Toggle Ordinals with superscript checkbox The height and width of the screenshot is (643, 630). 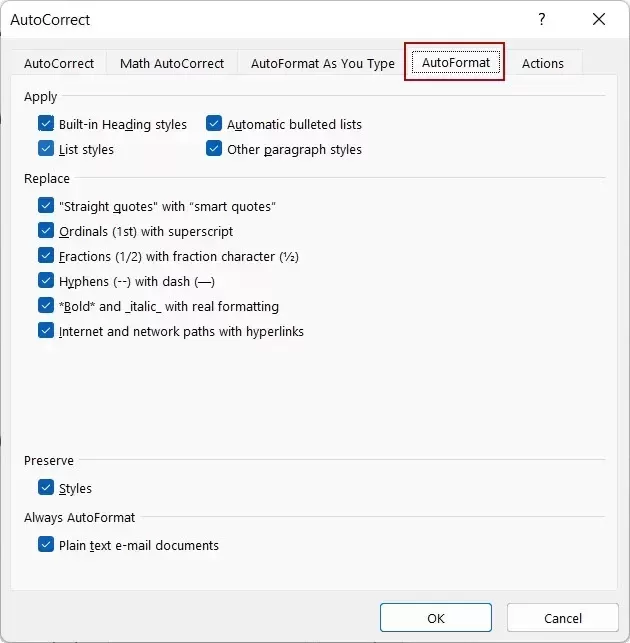tap(46, 231)
